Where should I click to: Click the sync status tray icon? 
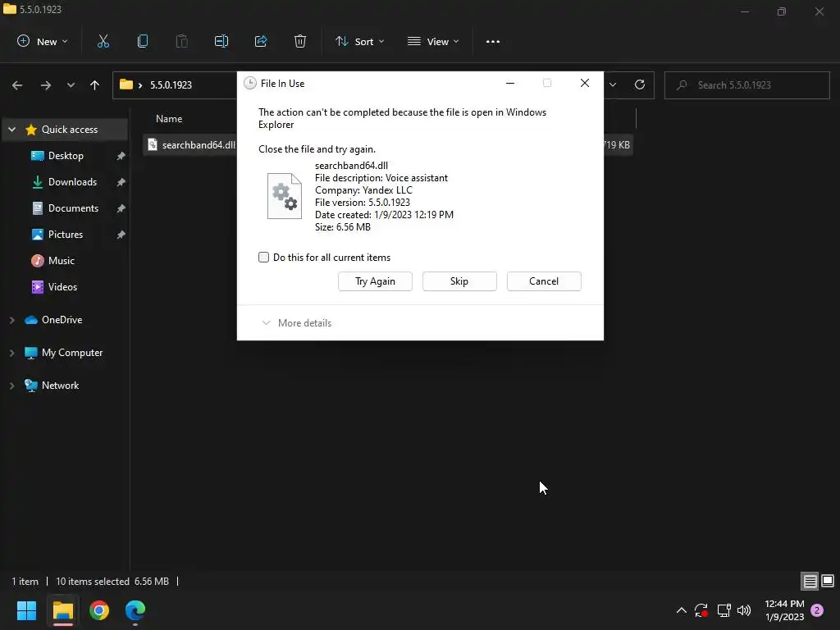701,610
